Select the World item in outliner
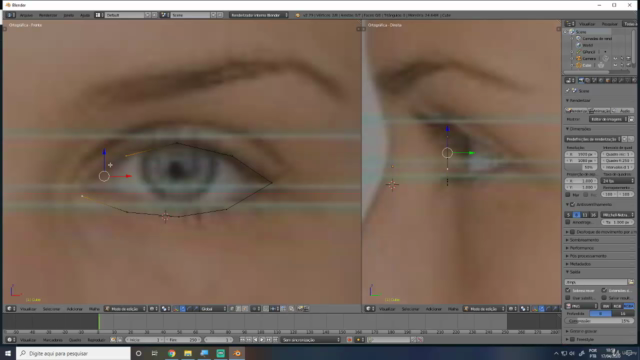The width and height of the screenshot is (640, 360). 588,45
